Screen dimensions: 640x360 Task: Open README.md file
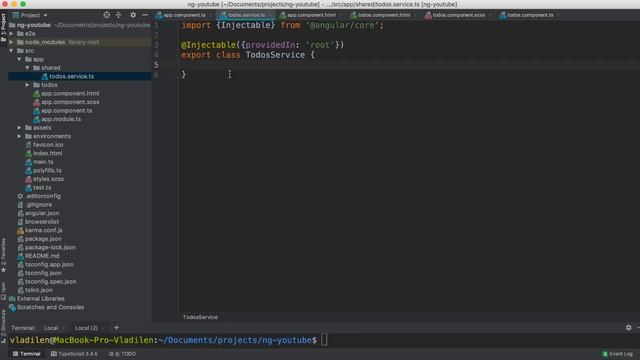click(42, 256)
